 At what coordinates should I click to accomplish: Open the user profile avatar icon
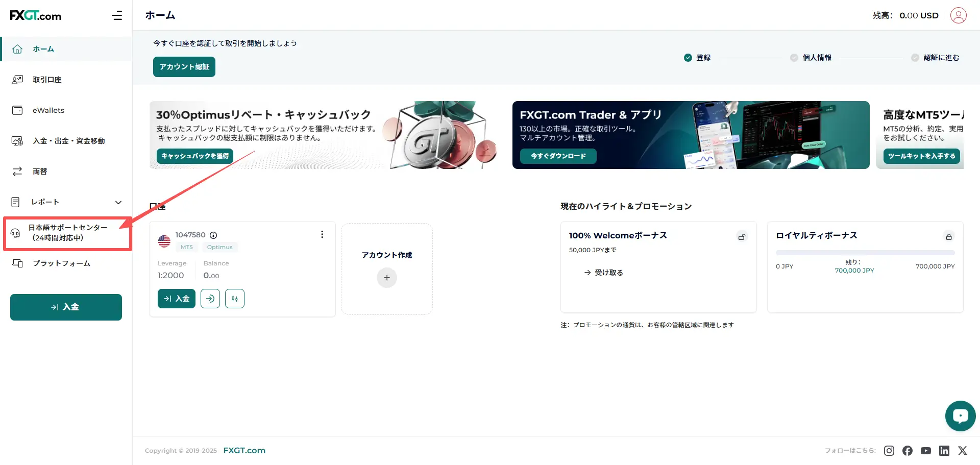[958, 15]
